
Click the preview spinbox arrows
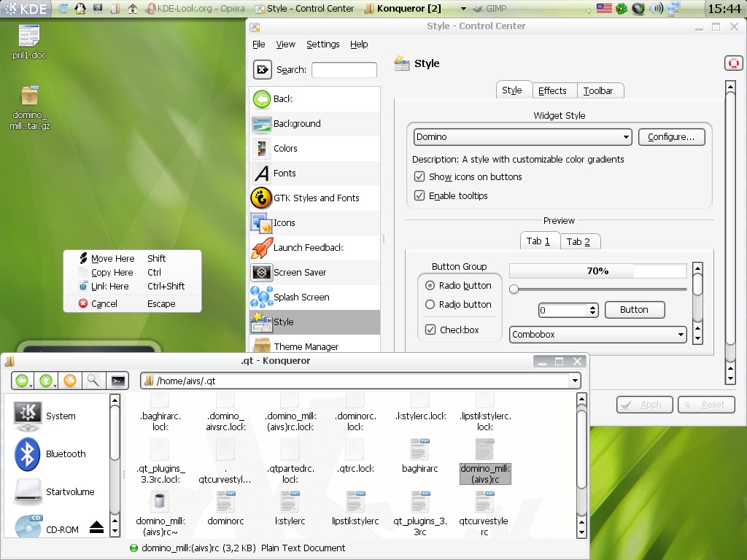[x=592, y=310]
